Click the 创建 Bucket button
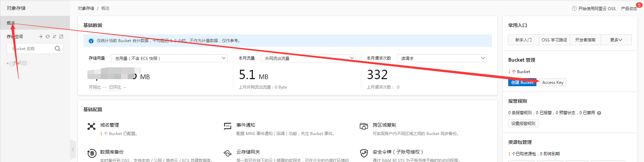Viewport: 644px width, 162px height. coord(522,83)
